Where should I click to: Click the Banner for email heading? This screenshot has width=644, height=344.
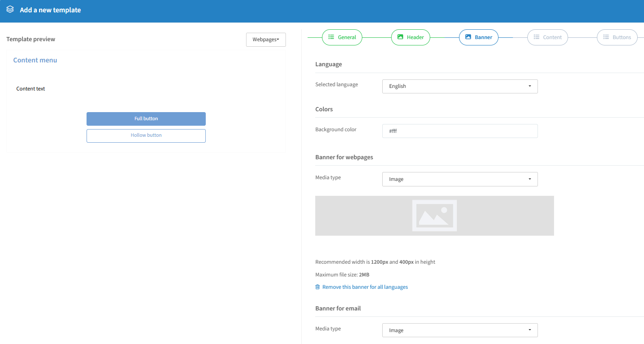[x=338, y=308]
